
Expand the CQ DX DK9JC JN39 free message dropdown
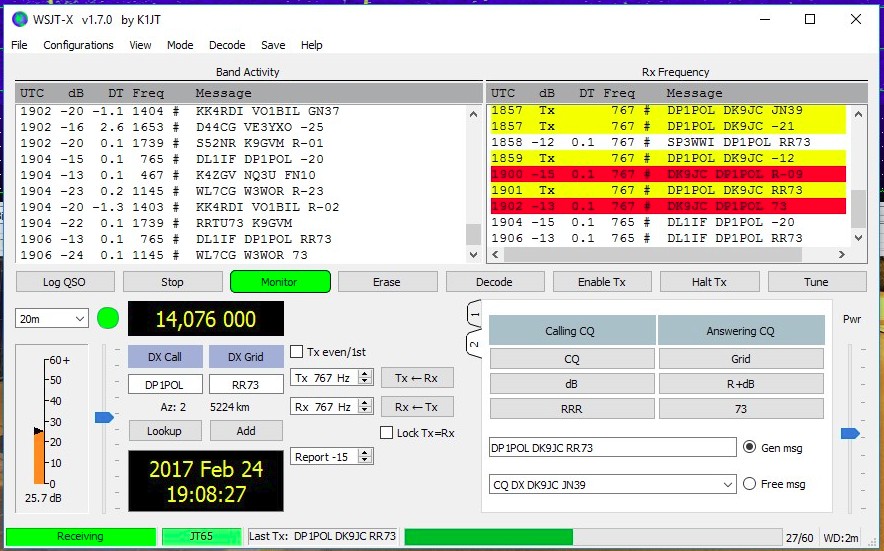pos(727,484)
